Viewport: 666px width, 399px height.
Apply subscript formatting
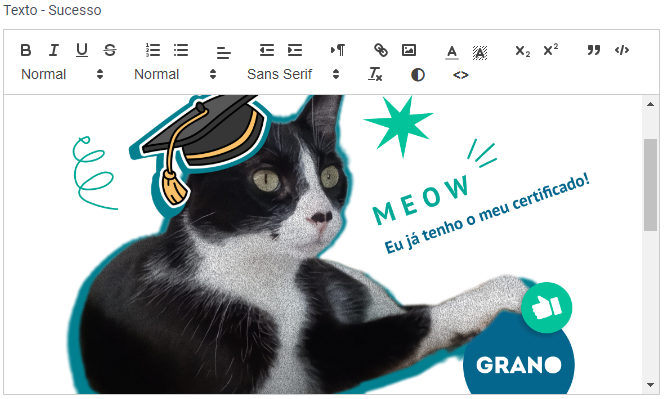[x=522, y=50]
